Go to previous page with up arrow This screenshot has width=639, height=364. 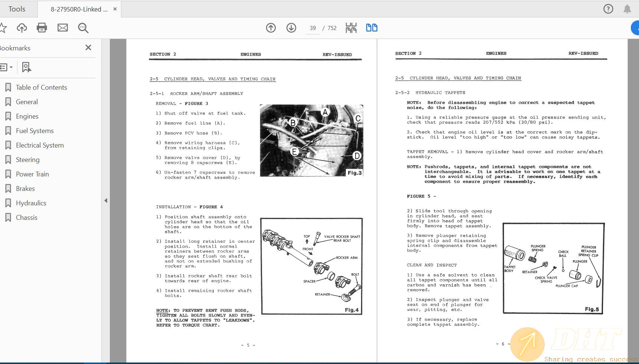(x=271, y=28)
